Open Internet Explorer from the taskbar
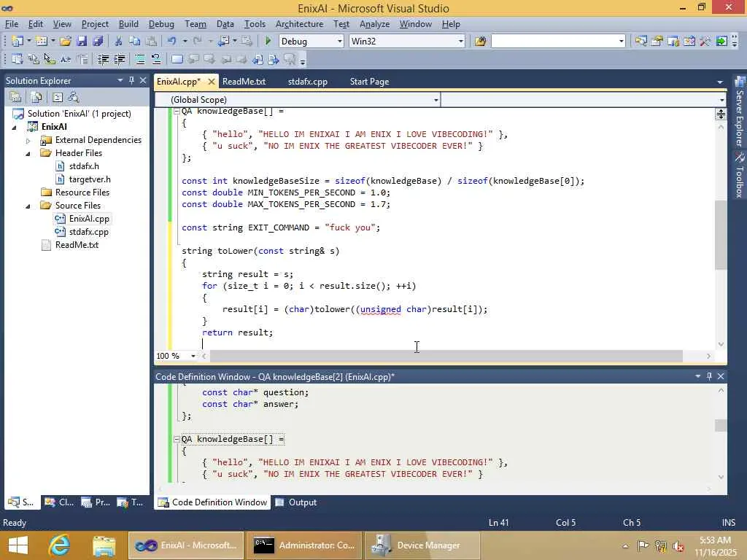The width and height of the screenshot is (747, 560). point(60,545)
